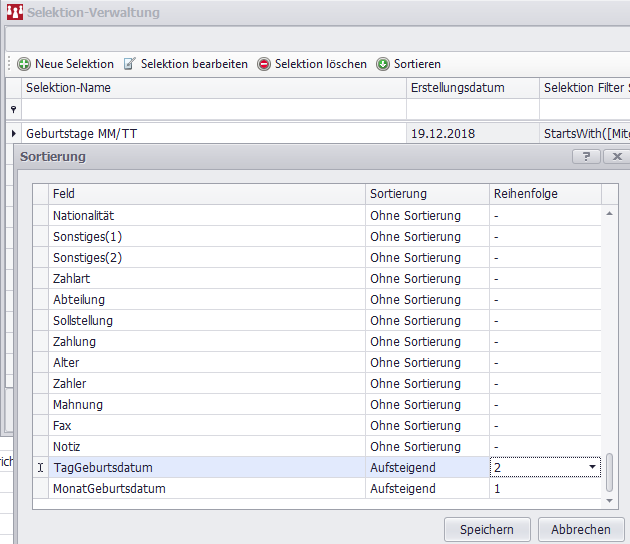This screenshot has height=544, width=630.
Task: Sort by Erstellungsdatum column header
Action: pyautogui.click(x=472, y=88)
